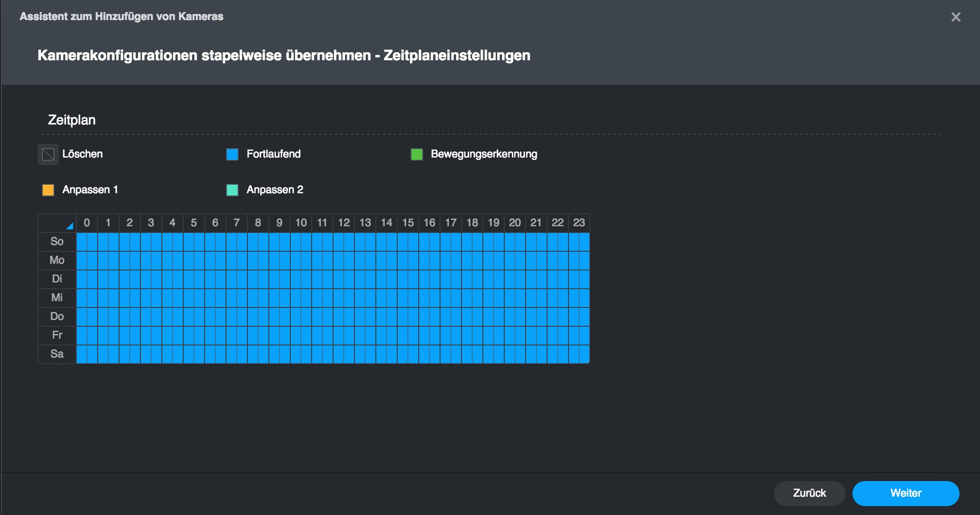The height and width of the screenshot is (515, 980).
Task: Pick the blue Fortlaufend swatch
Action: point(232,154)
